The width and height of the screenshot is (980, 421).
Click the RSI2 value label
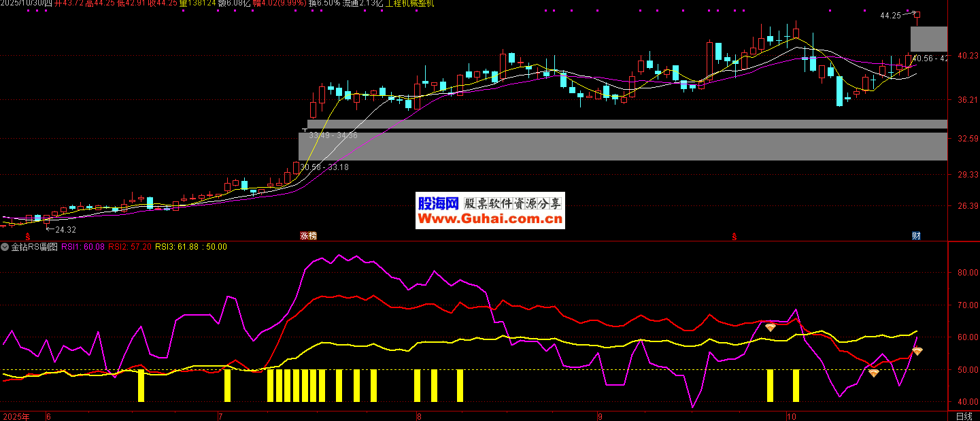click(x=130, y=247)
